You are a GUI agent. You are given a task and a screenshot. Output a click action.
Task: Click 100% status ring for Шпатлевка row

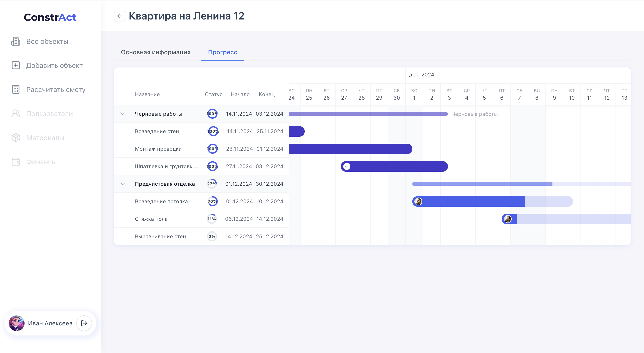(212, 166)
